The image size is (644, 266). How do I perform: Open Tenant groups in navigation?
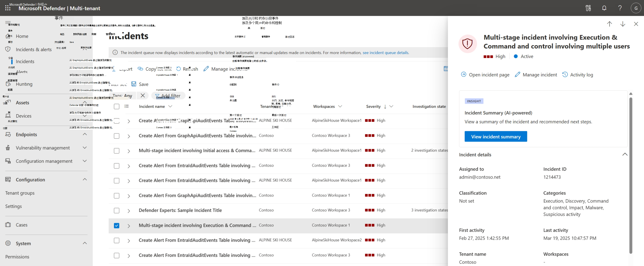20,193
